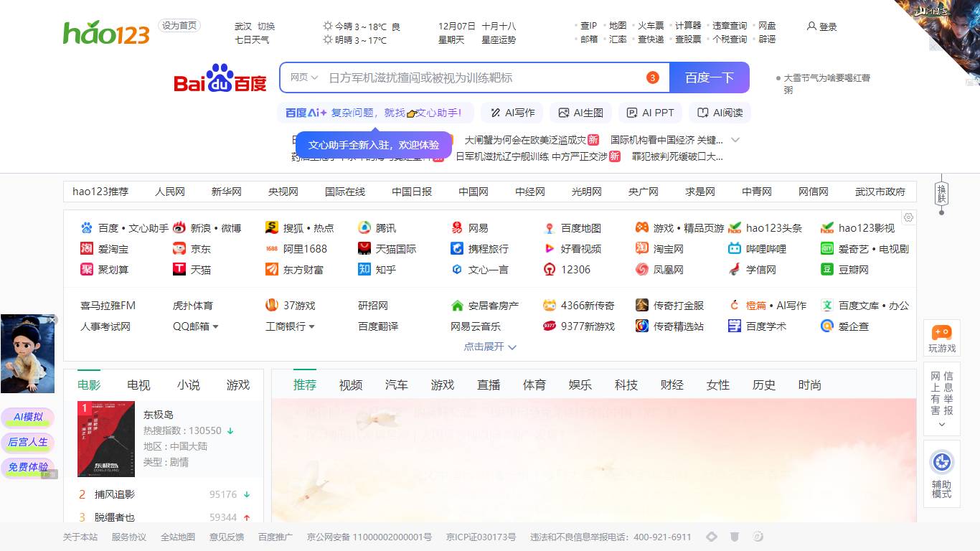Open the Baidu Maps icon

pos(550,228)
